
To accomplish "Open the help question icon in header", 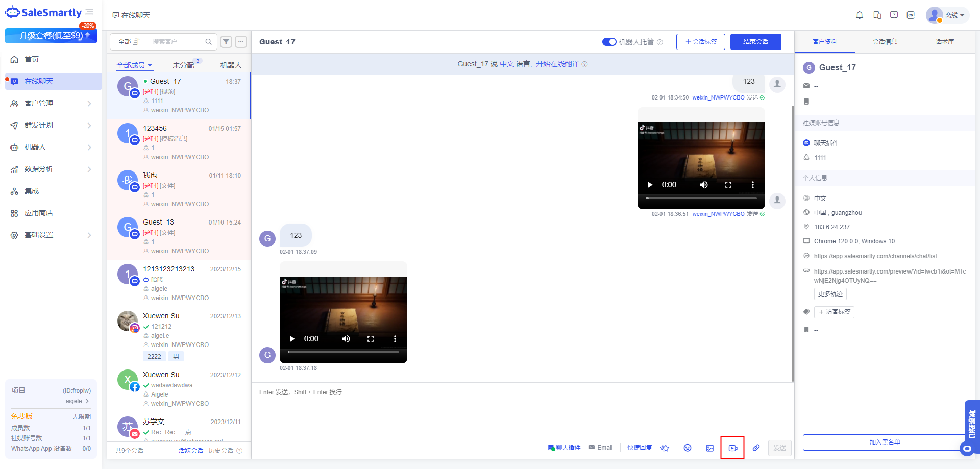I will click(894, 15).
